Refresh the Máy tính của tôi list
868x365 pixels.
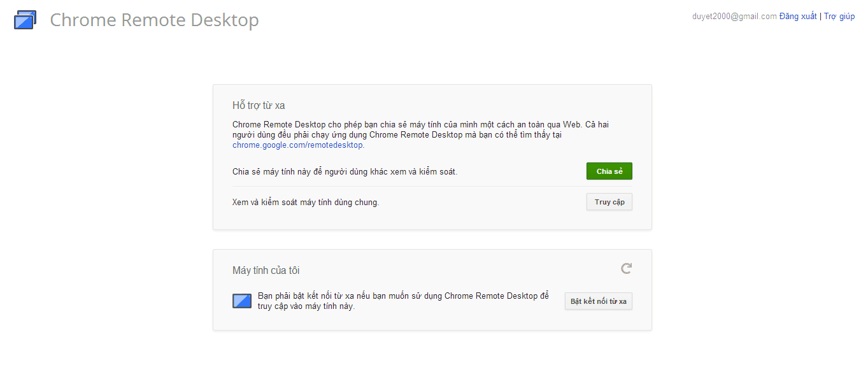click(626, 269)
